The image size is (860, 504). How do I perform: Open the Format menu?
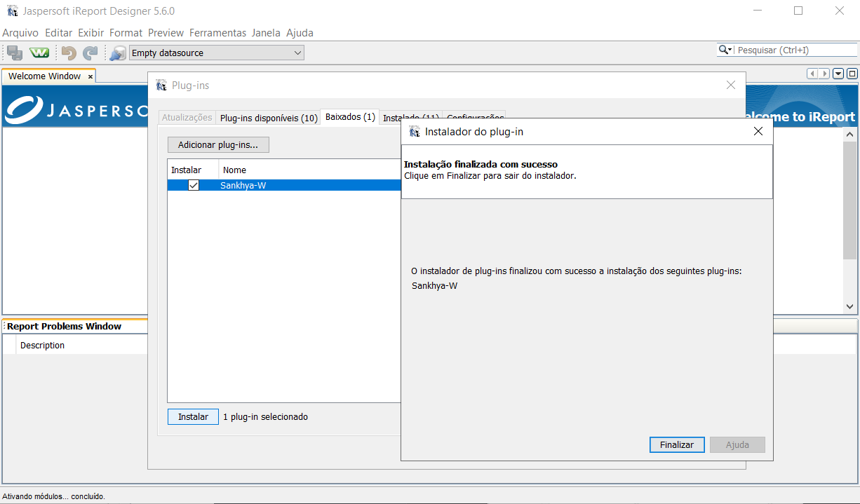pos(126,33)
